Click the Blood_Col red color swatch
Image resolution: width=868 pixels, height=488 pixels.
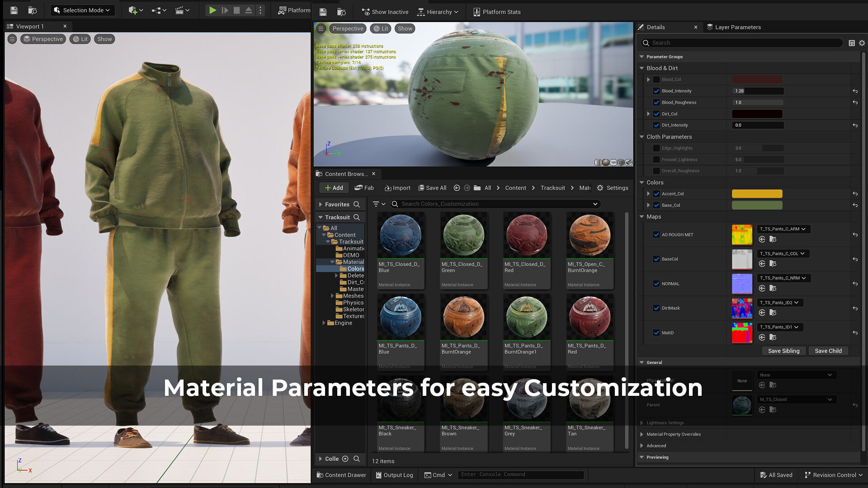point(757,80)
